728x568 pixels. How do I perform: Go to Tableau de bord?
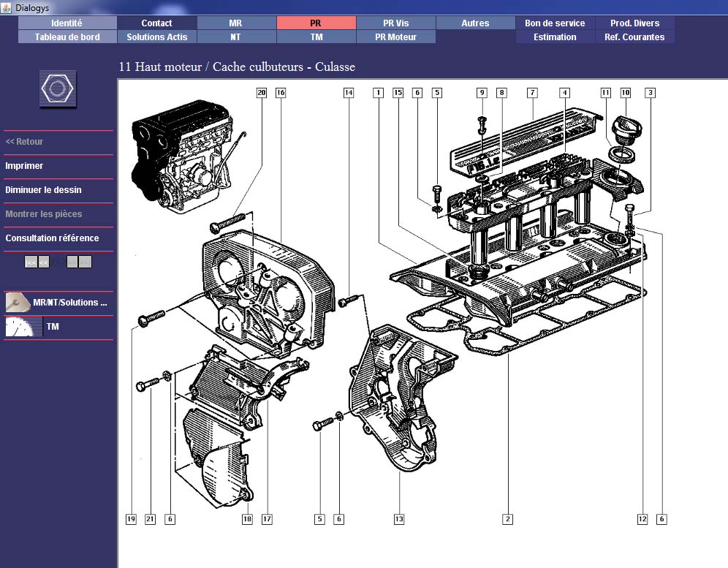[67, 37]
